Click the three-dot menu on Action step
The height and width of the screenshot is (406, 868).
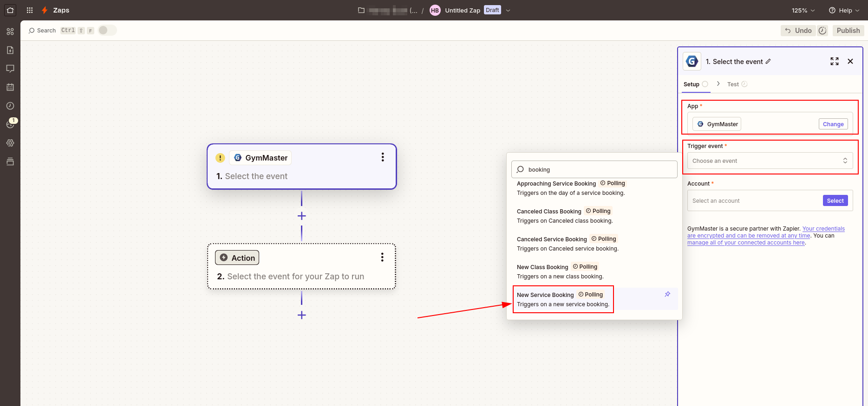tap(382, 258)
